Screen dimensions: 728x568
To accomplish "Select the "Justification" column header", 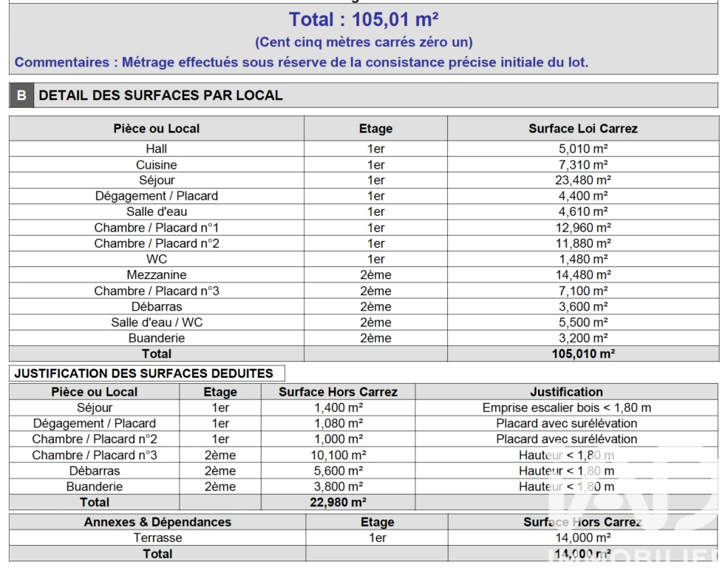I will 566,392.
